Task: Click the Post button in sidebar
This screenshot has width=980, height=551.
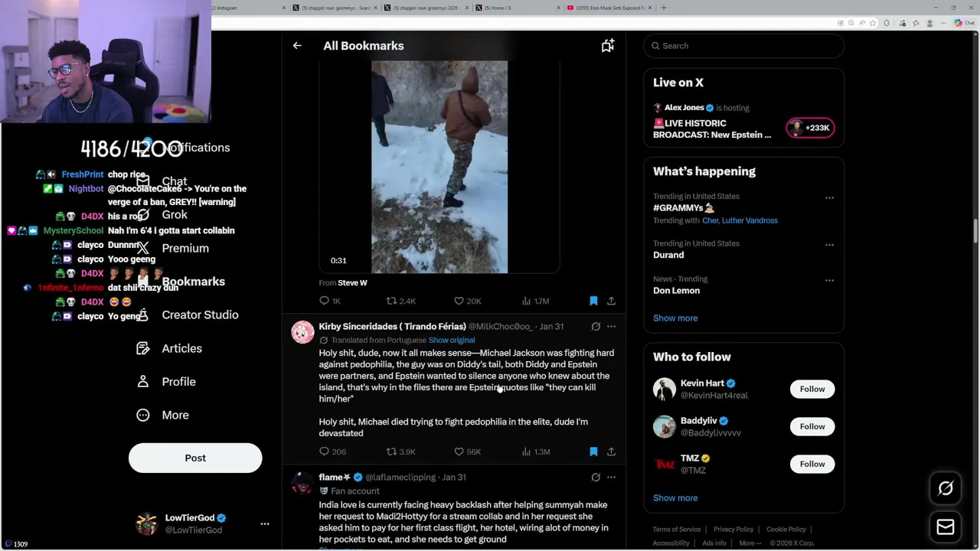Action: click(195, 458)
